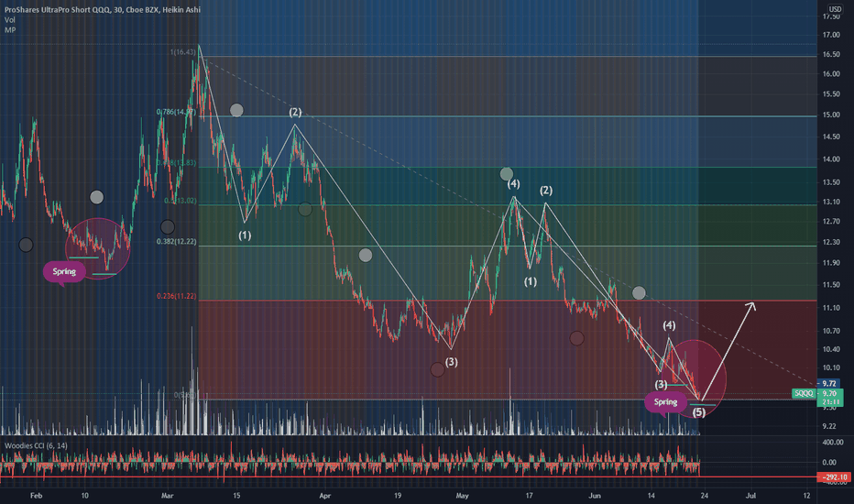This screenshot has width=854, height=504.
Task: Select the (5) wave label
Action: click(699, 412)
